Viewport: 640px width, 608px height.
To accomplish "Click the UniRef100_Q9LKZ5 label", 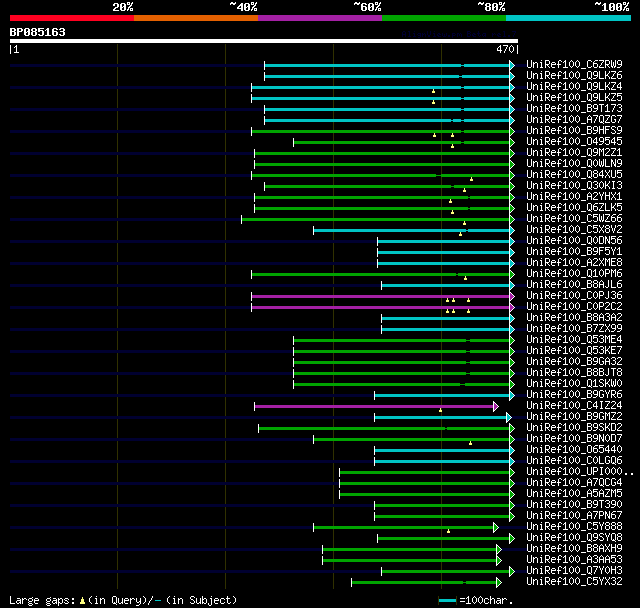I will coord(574,98).
